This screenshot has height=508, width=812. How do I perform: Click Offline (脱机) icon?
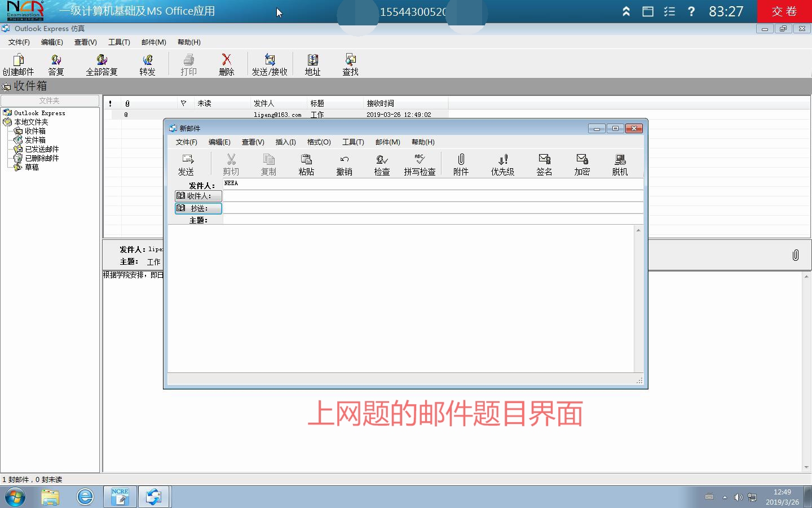(x=620, y=164)
